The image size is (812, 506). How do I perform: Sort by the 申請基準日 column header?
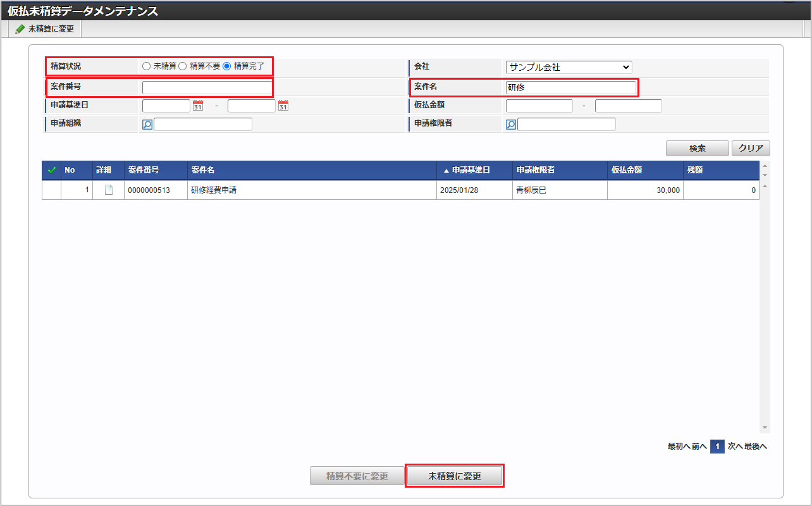click(475, 170)
